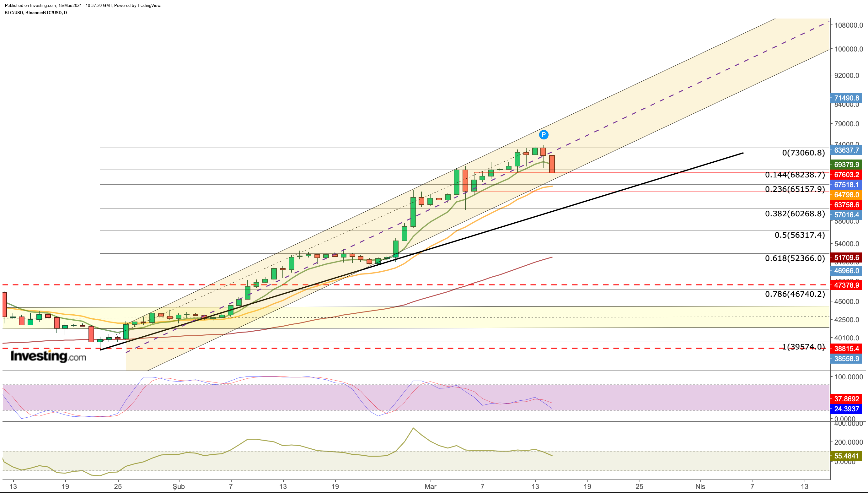The width and height of the screenshot is (868, 493).
Task: Click the Nis date axis label
Action: click(700, 487)
